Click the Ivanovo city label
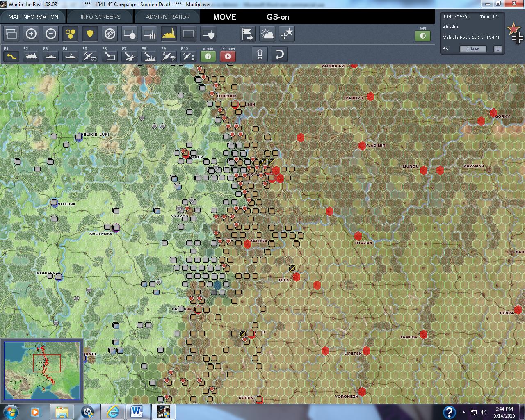The height and width of the screenshot is (420, 525). (x=354, y=98)
